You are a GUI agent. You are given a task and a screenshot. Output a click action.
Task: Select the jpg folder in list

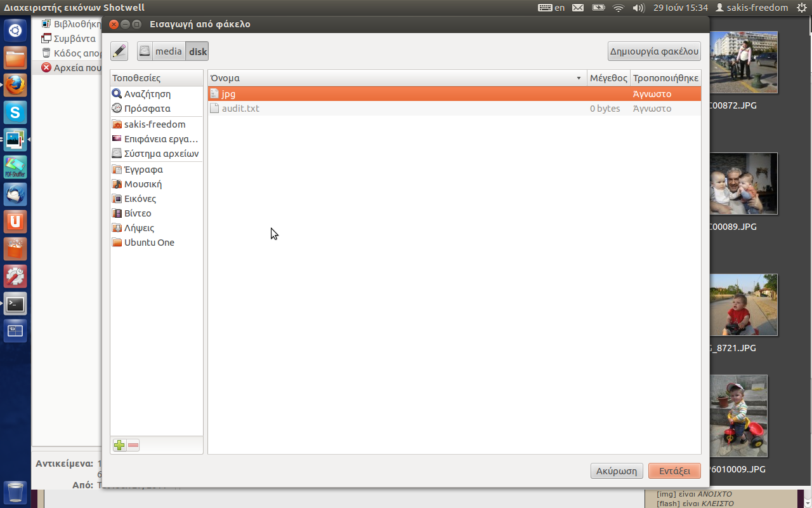tap(228, 94)
